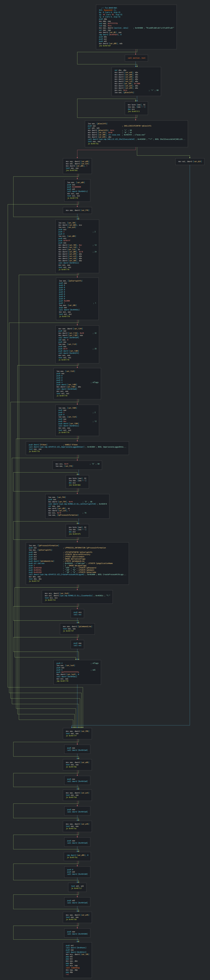Image resolution: width=210 pixels, height=980 pixels.
Task: Select the 'test edi, edi' line
Action: tap(77, 886)
